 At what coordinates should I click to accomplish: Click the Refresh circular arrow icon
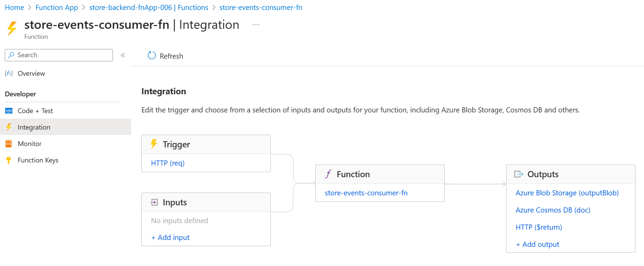pyautogui.click(x=152, y=56)
